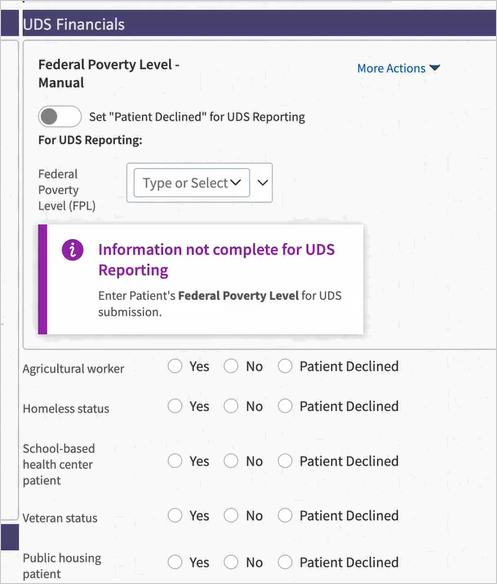Select Yes for Agricultural worker

175,366
